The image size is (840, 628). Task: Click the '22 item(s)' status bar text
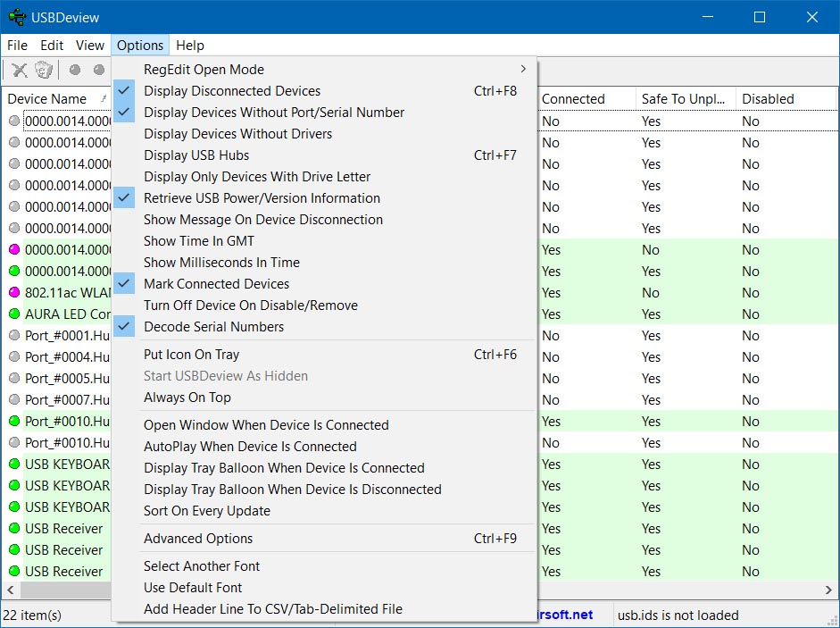32,615
